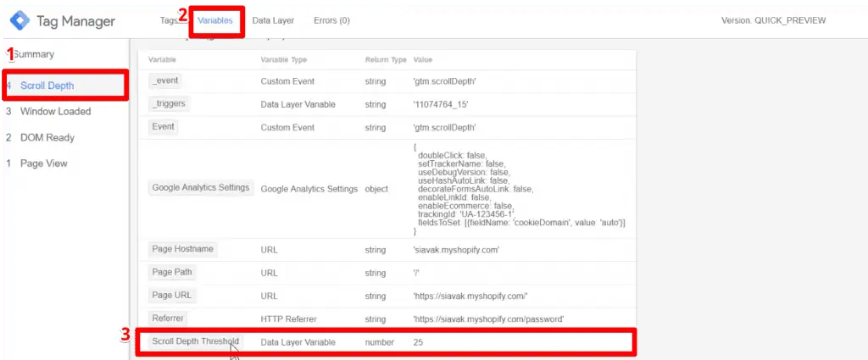Click the _event variable chip

click(165, 80)
